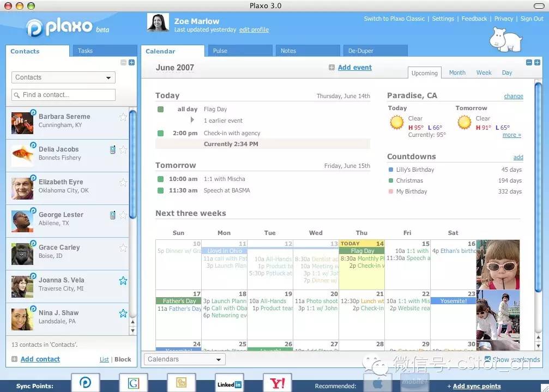The height and width of the screenshot is (392, 549).
Task: Star Delia Jacobs as favorite
Action: (123, 150)
